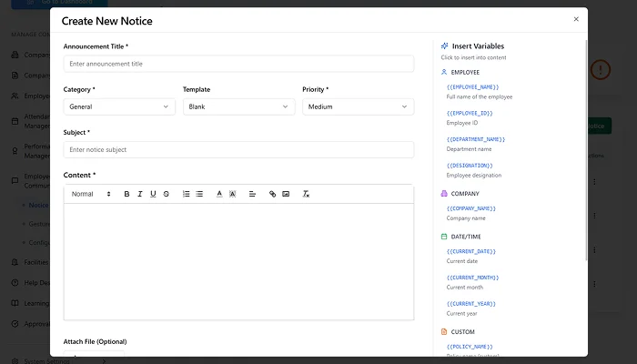
Task: Insert the {{CURRENT_DATE}} variable
Action: tap(471, 251)
